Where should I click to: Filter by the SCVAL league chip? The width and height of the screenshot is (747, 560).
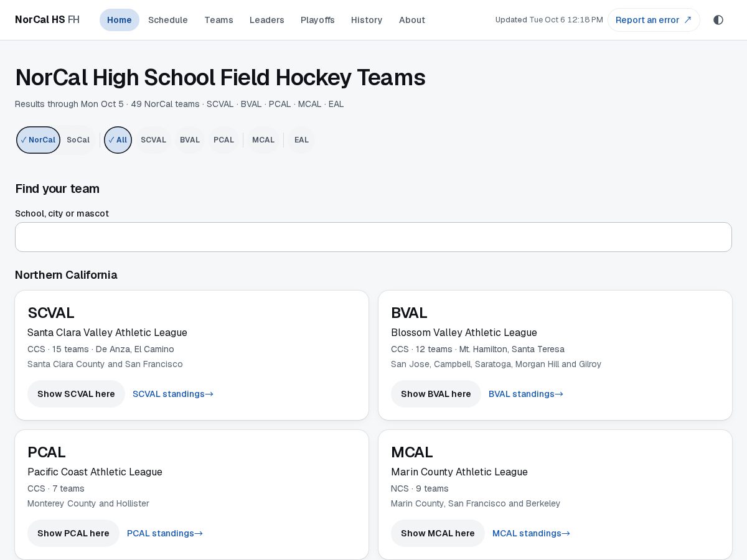[153, 140]
